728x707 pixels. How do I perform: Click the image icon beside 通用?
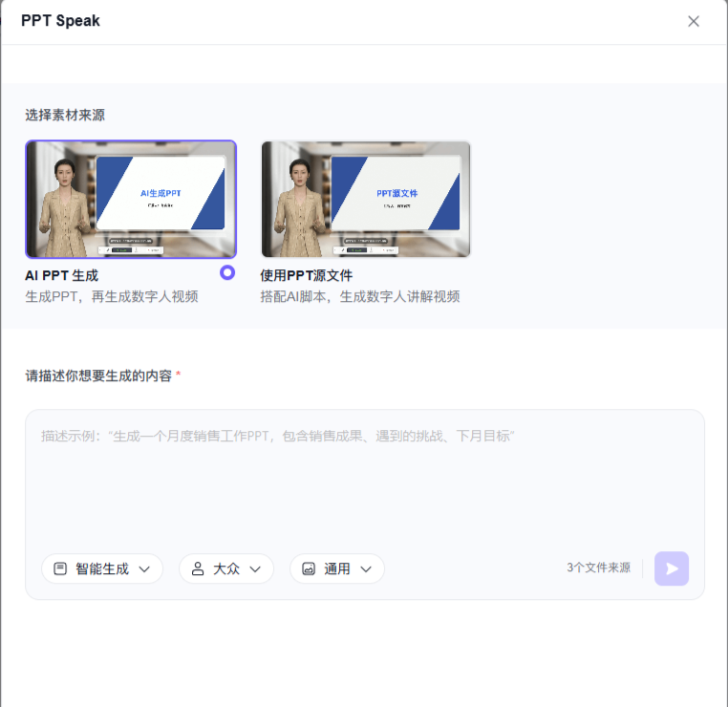click(309, 568)
